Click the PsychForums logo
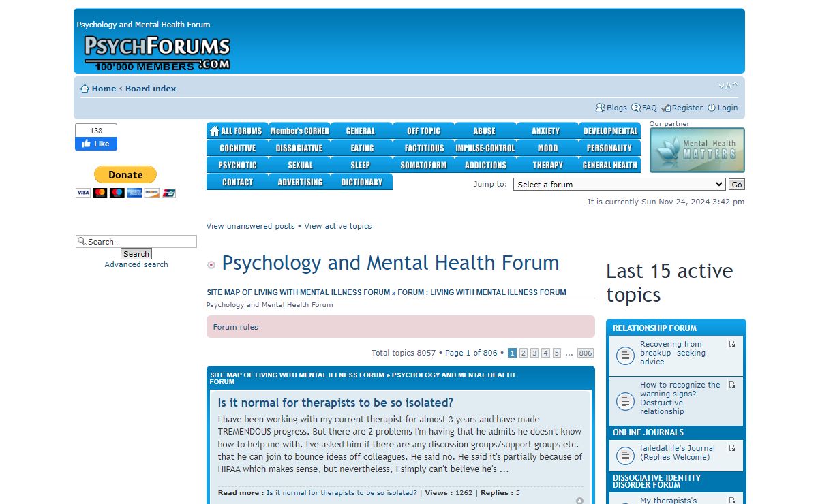This screenshot has width=818, height=504. click(x=157, y=53)
